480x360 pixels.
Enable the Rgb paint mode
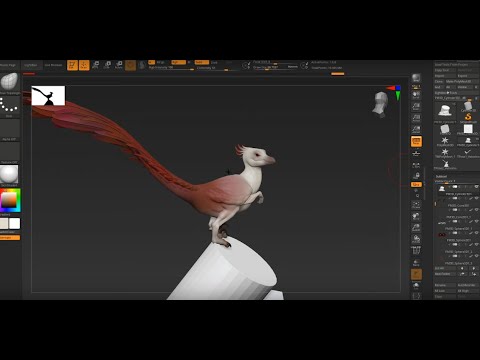(178, 62)
